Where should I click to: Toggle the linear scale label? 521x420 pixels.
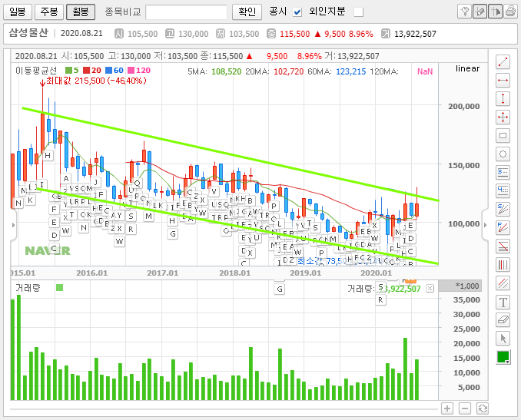[x=467, y=68]
